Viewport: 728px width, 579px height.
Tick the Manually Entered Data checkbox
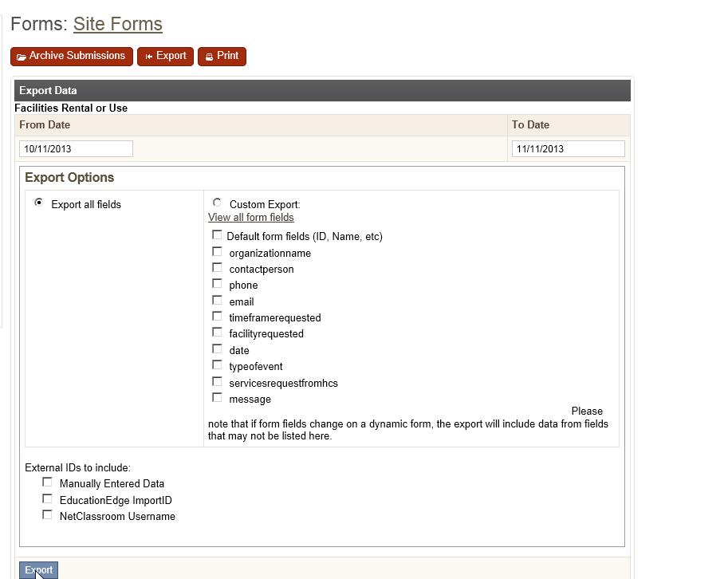[47, 482]
